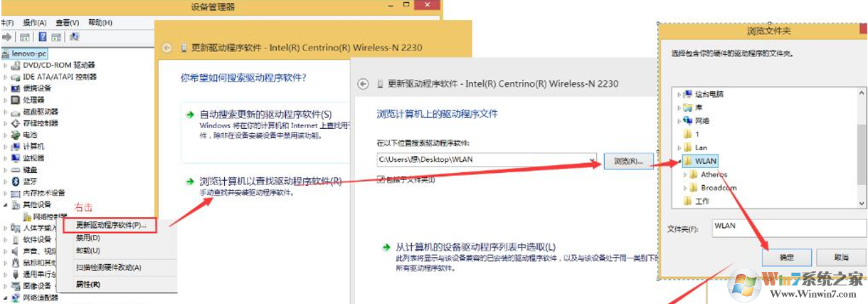Click the 网络 network icon in folder browser
The height and width of the screenshot is (304, 868).
pos(687,121)
